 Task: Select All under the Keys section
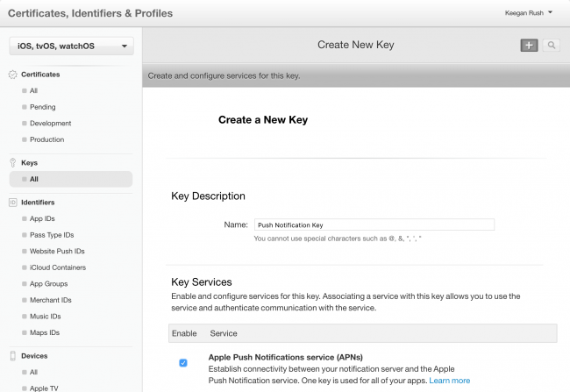click(x=34, y=179)
